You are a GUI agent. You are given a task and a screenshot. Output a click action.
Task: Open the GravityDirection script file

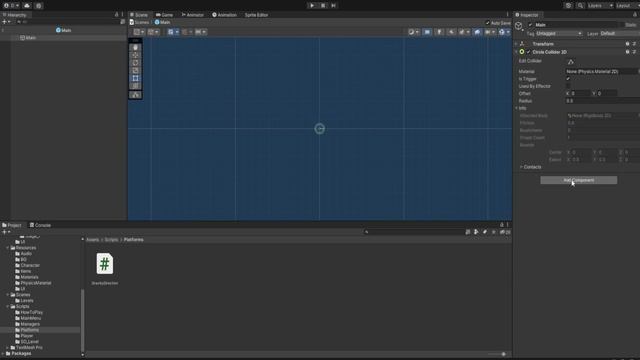105,268
